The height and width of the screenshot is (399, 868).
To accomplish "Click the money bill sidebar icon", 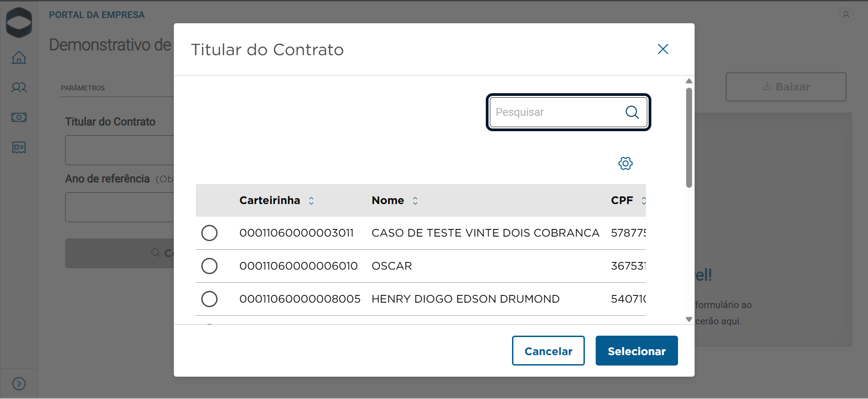I will tap(19, 118).
